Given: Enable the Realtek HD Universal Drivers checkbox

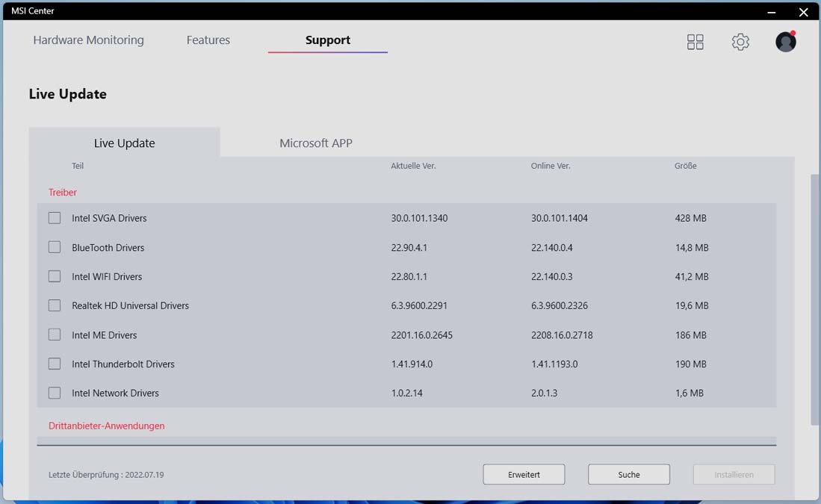Looking at the screenshot, I should point(55,305).
